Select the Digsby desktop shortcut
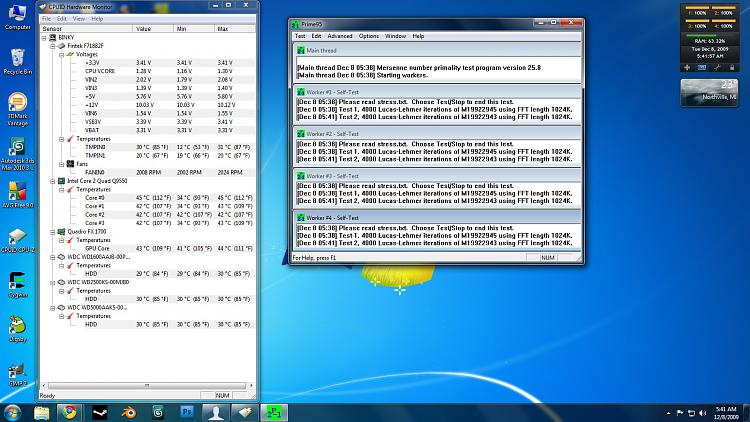This screenshot has height=422, width=750. coord(17,329)
